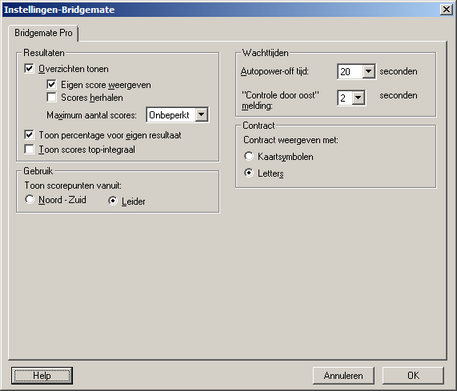Enable the Scores herhalen checkbox
The height and width of the screenshot is (391, 457).
click(x=52, y=97)
